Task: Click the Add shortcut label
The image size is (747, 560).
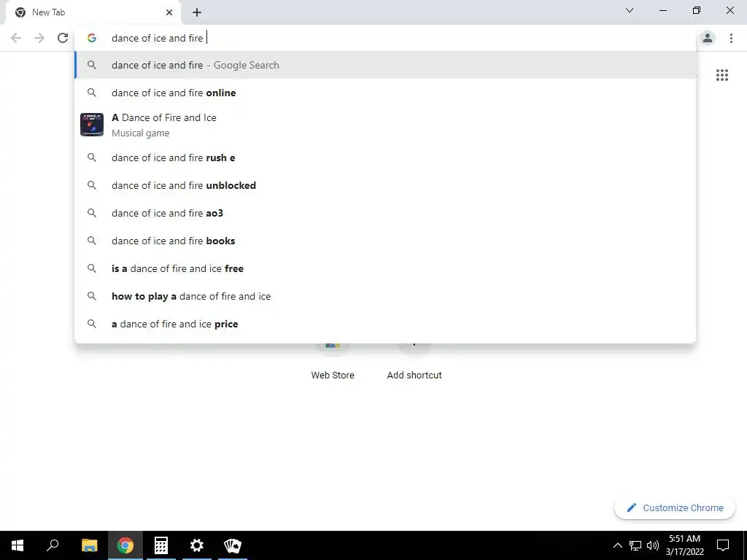Action: [414, 376]
